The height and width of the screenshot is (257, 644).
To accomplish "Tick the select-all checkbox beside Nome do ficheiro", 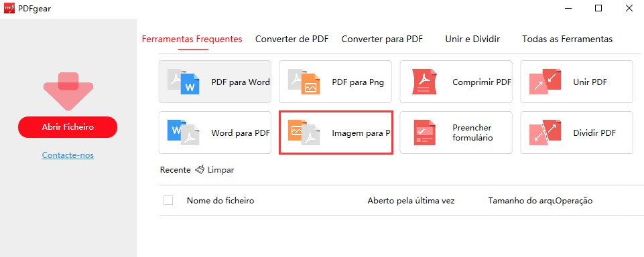I will tap(168, 200).
